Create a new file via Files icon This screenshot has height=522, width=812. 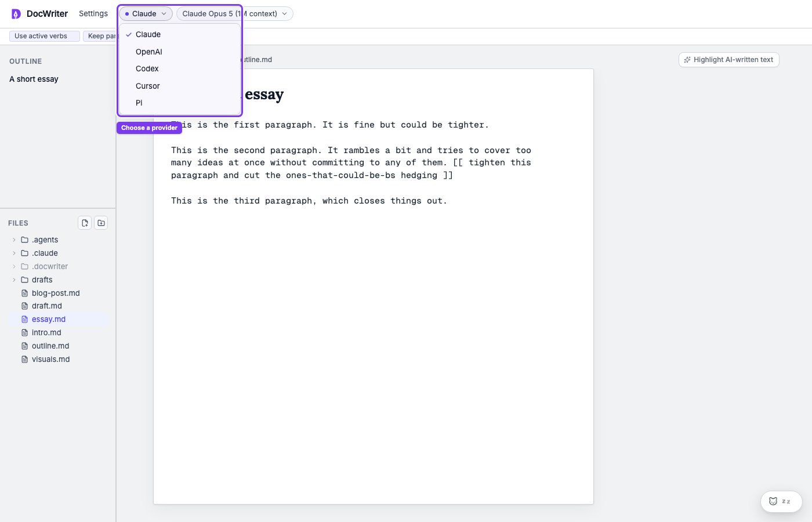coord(85,223)
